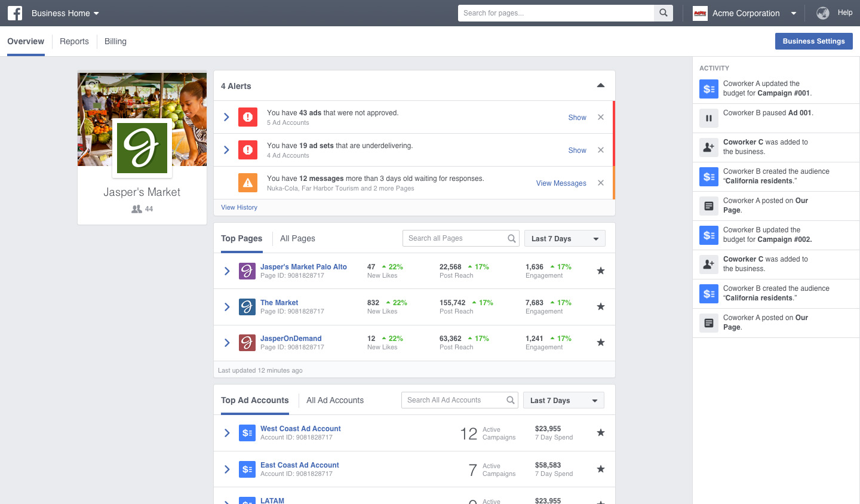Click the search magnifier button in header
The image size is (860, 504).
tap(664, 13)
